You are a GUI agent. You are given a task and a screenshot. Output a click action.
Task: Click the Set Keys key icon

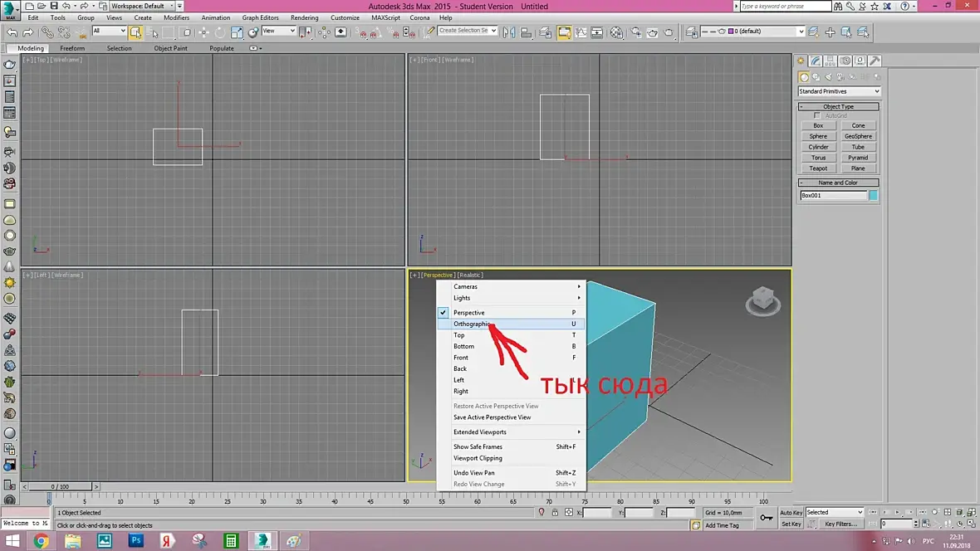tap(766, 518)
